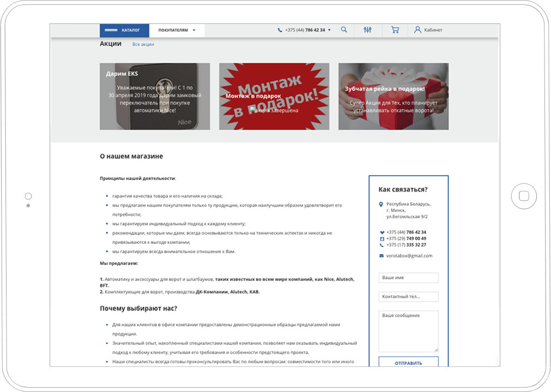Viewport: 551px width, 392px height.
Task: Click the handset icon beside +375 (17) 335 32 27
Action: point(382,245)
